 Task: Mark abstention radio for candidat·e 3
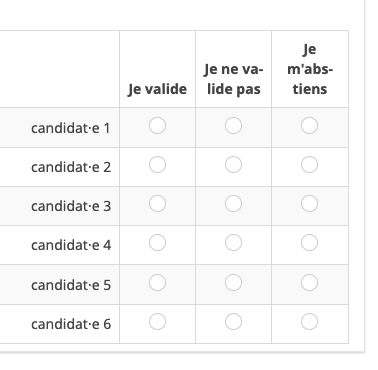point(309,204)
